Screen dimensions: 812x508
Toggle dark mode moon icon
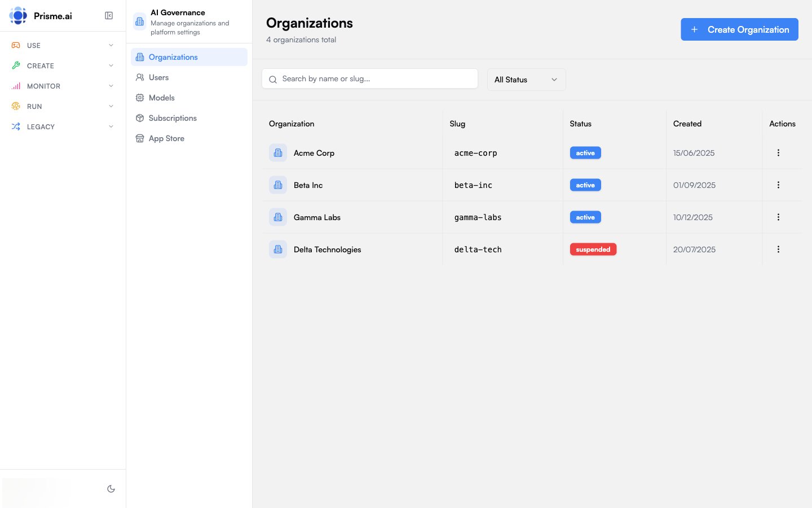(111, 489)
